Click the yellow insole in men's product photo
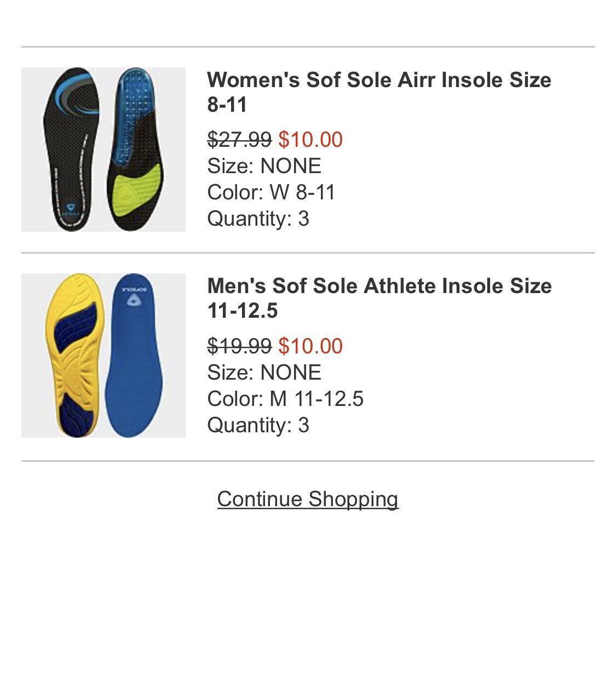Viewport: 616px width, 699px height. tap(76, 356)
